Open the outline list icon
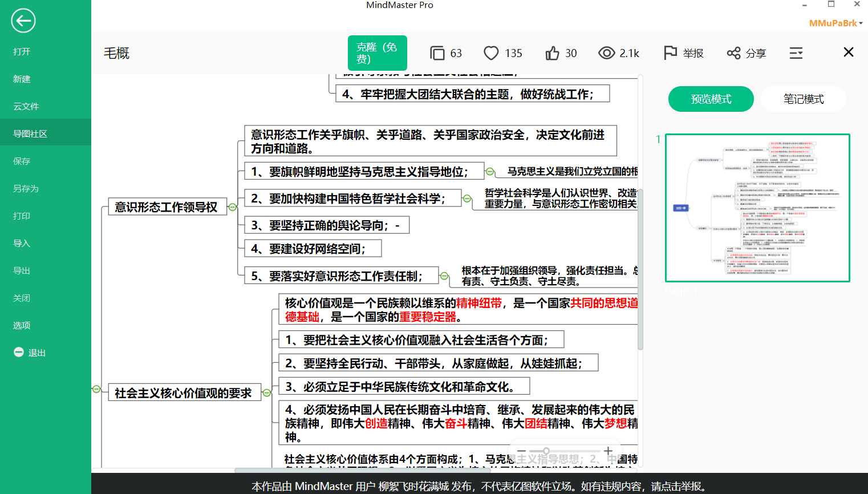This screenshot has width=868, height=494. coord(796,53)
